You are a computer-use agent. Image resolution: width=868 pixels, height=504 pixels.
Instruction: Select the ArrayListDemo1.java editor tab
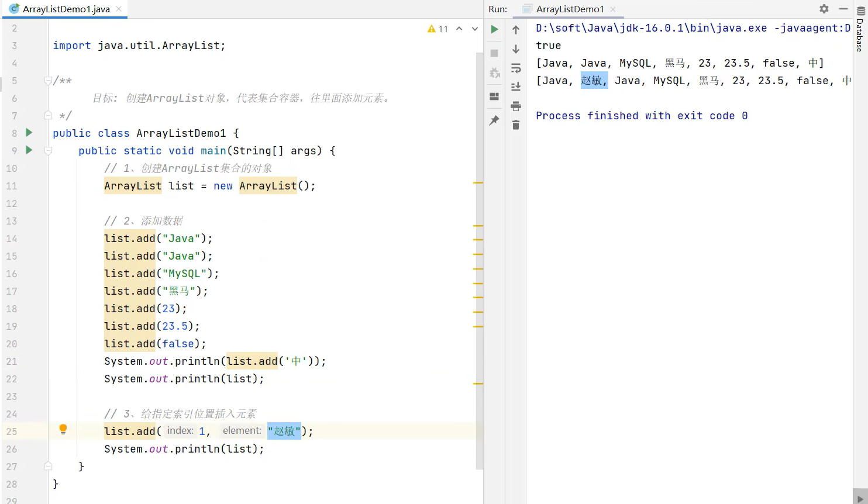coord(66,9)
